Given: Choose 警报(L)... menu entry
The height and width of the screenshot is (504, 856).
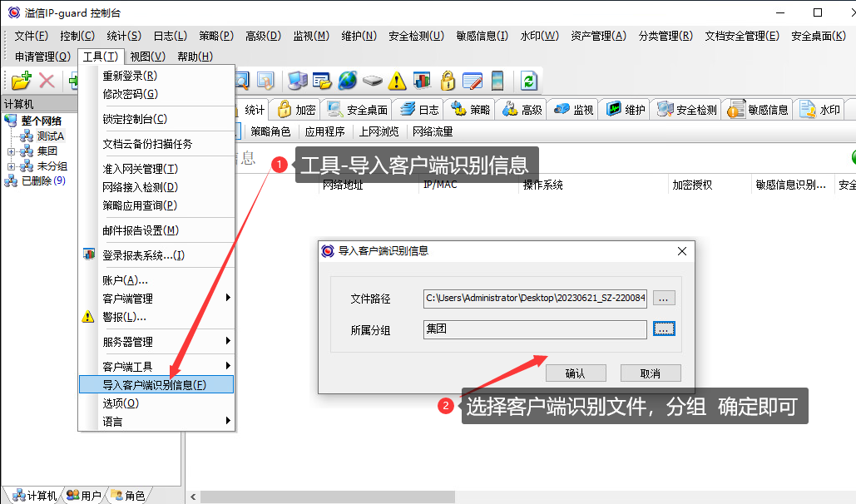Looking at the screenshot, I should click(156, 317).
